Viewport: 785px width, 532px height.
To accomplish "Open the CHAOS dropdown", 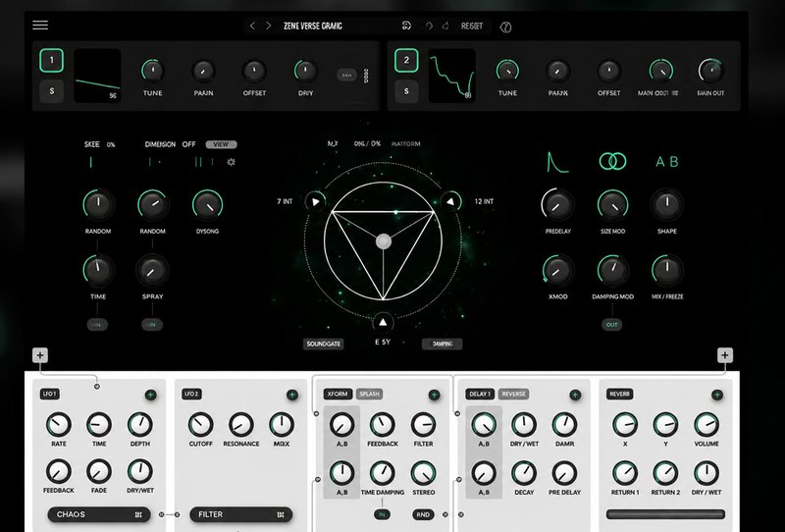I will pyautogui.click(x=99, y=514).
